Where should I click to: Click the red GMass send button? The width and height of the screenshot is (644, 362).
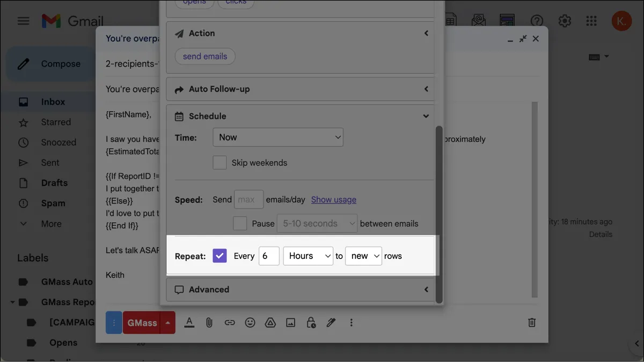coord(142,323)
